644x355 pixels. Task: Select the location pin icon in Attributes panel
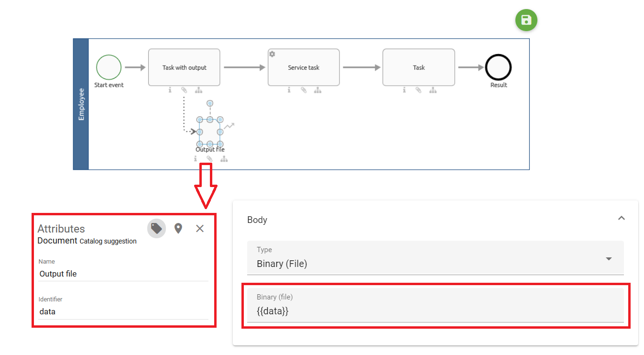pos(178,228)
